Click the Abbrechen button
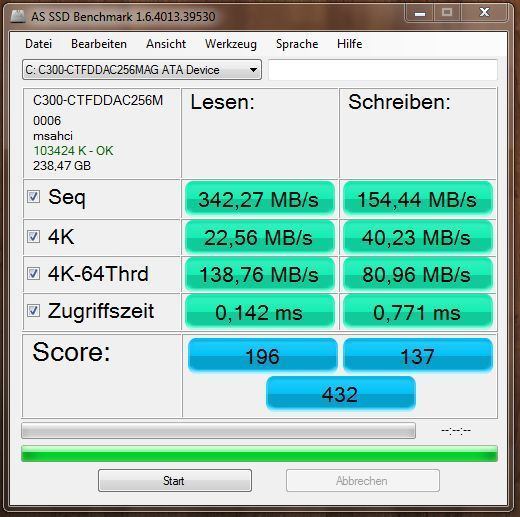Viewport: 520px width, 517px height. tap(362, 480)
